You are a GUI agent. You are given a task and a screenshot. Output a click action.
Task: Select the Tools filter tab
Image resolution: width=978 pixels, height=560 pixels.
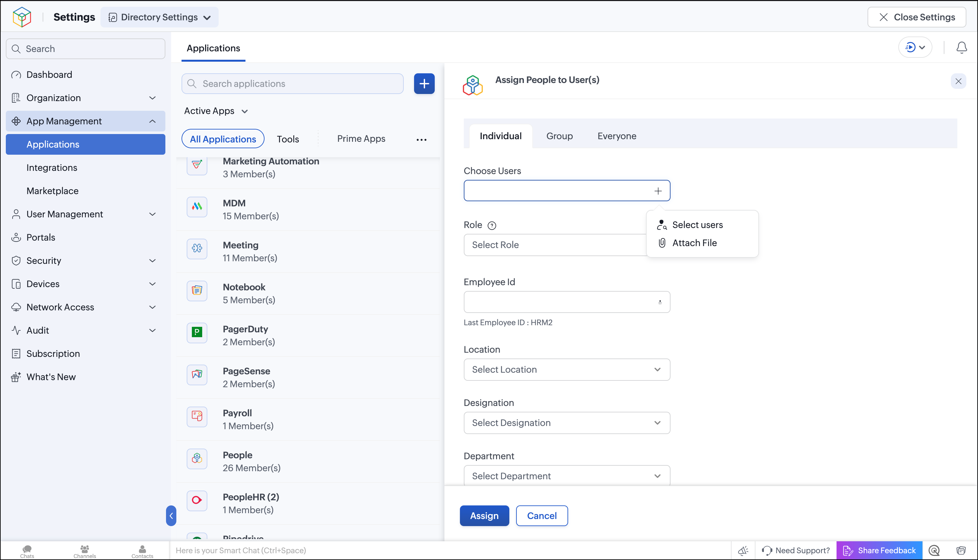pyautogui.click(x=288, y=139)
